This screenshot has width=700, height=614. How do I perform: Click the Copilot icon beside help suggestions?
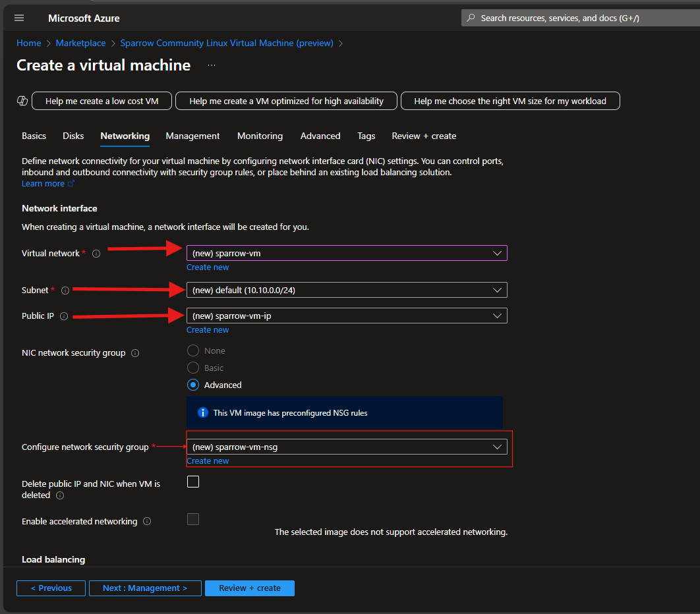coord(22,101)
